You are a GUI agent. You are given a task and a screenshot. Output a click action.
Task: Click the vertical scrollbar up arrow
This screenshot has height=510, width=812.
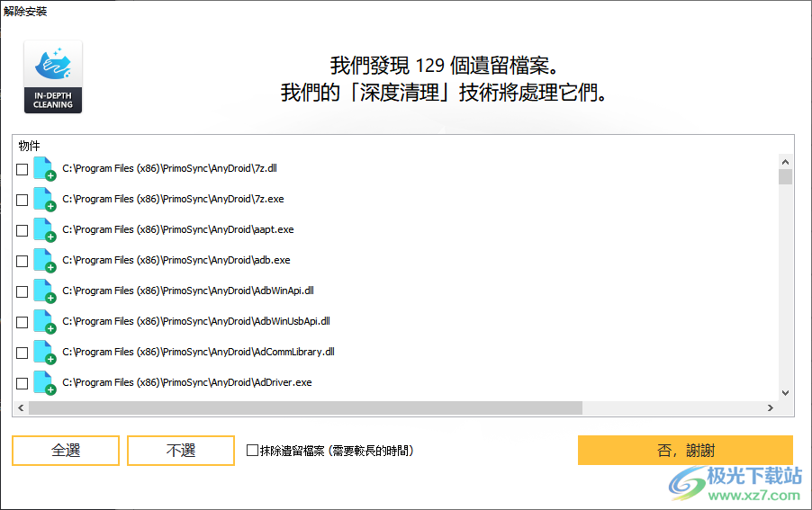785,162
